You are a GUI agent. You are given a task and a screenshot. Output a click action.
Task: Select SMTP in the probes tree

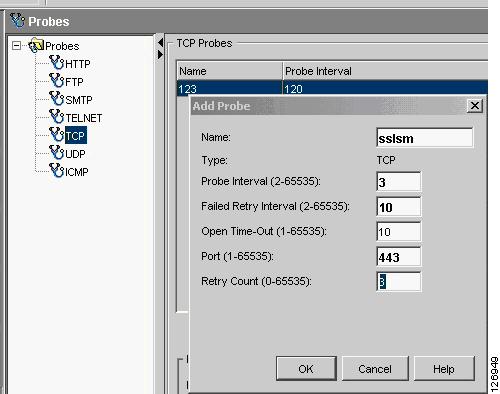[x=79, y=100]
